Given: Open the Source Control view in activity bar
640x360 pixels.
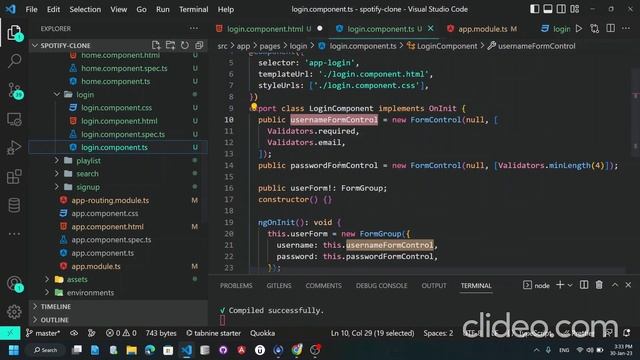Looking at the screenshot, I should (15, 90).
